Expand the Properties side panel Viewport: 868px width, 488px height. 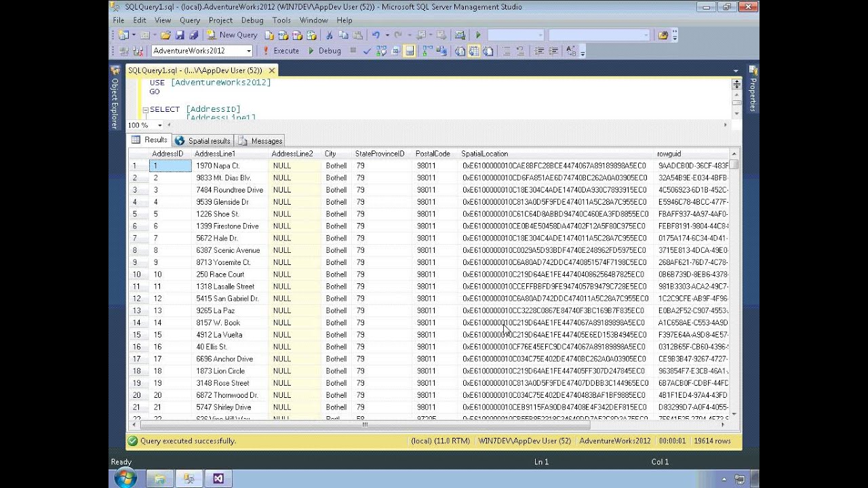click(753, 88)
